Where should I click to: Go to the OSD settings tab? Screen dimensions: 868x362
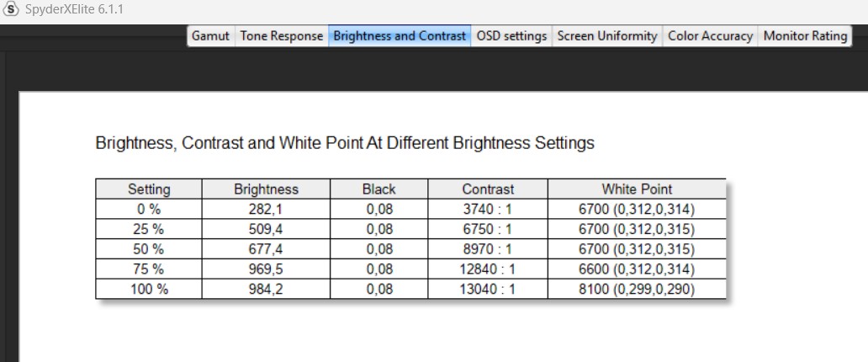pyautogui.click(x=511, y=36)
